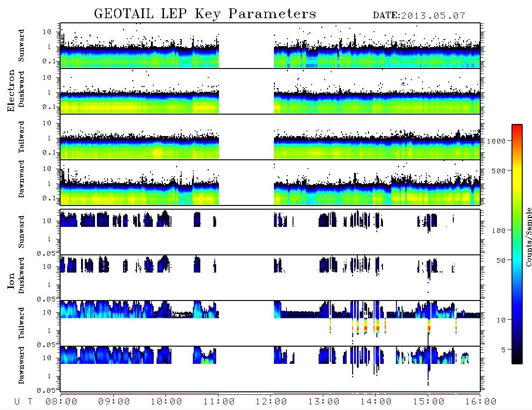Click the Ion Dawnward spectrogram panel
The image size is (532, 410).
point(270,369)
